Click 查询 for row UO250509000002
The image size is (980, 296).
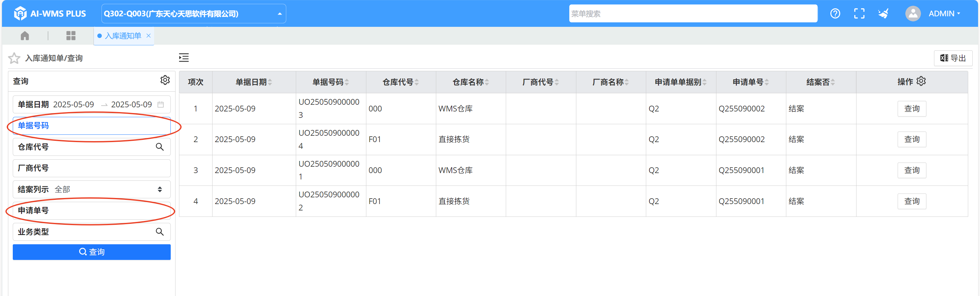click(911, 201)
